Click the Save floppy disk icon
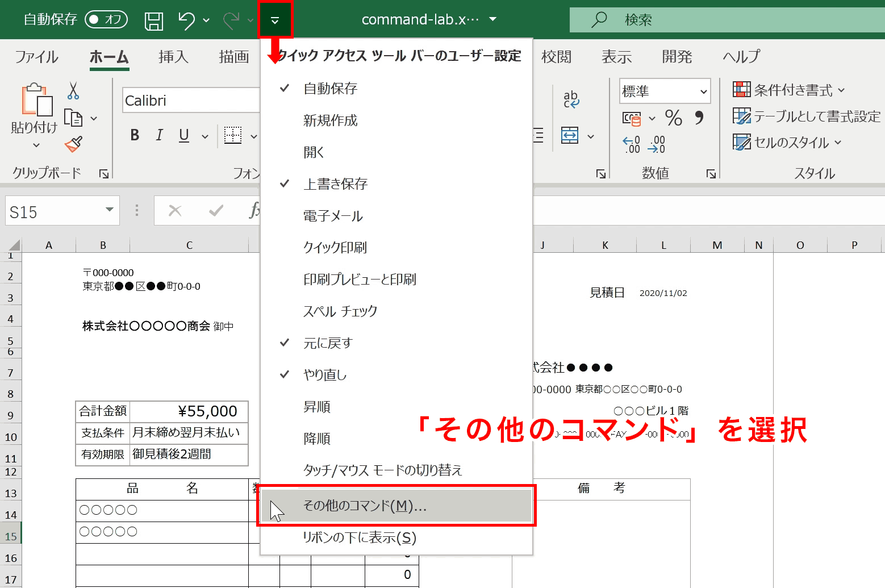885x588 pixels. pyautogui.click(x=154, y=20)
